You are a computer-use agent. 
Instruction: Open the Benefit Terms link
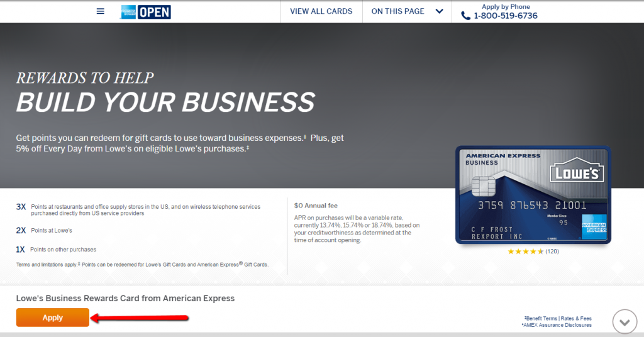541,318
